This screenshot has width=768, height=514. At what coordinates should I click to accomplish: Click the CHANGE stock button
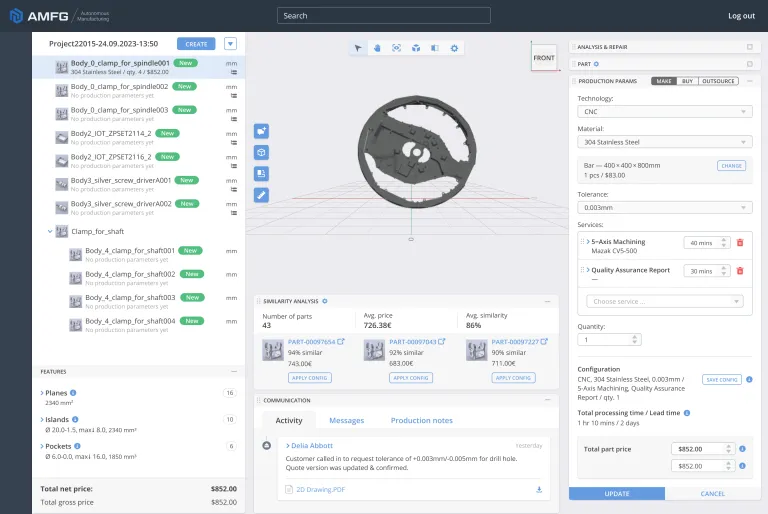(731, 166)
